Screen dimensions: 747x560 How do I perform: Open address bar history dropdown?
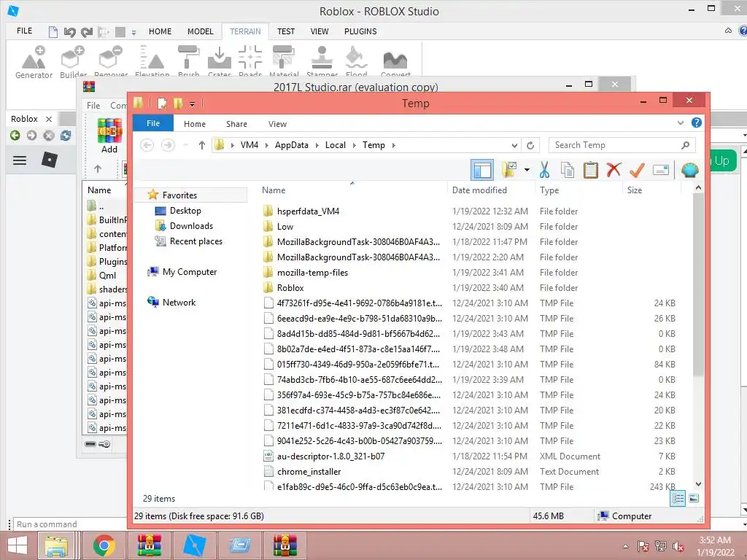(x=514, y=145)
